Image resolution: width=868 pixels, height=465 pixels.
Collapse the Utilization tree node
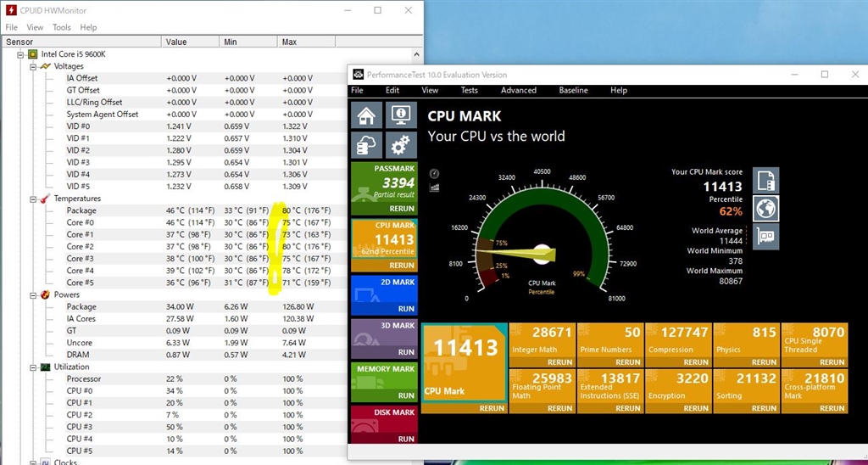33,367
